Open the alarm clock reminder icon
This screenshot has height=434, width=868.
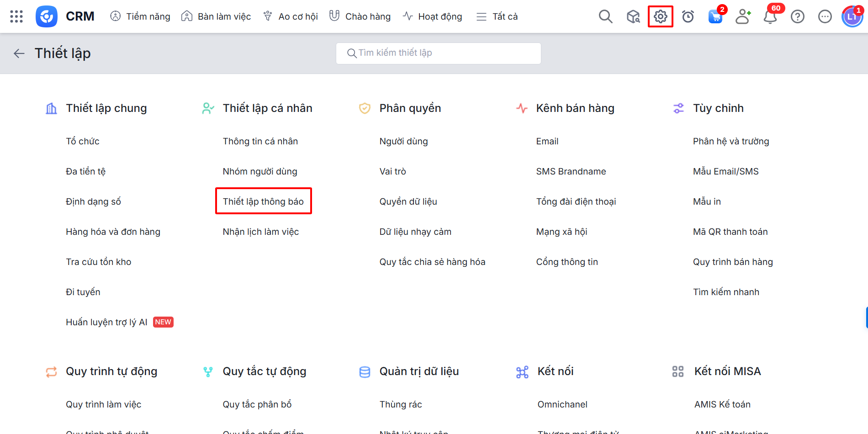click(x=688, y=16)
